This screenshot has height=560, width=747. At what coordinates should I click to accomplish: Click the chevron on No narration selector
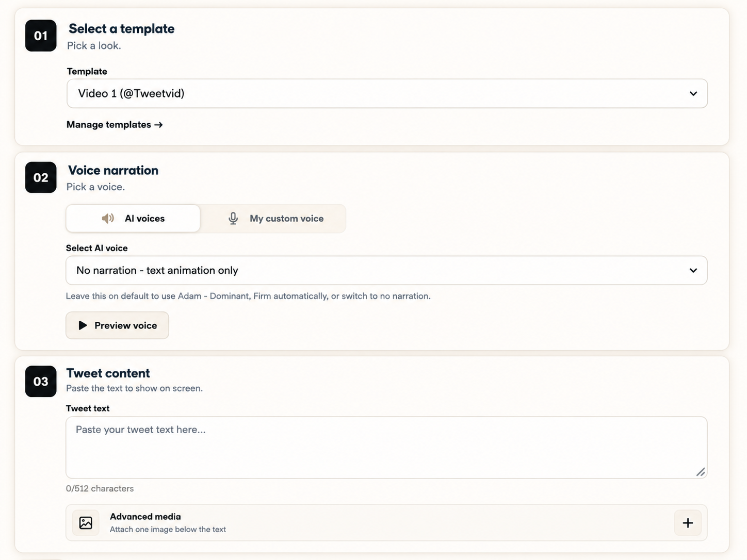tap(693, 271)
